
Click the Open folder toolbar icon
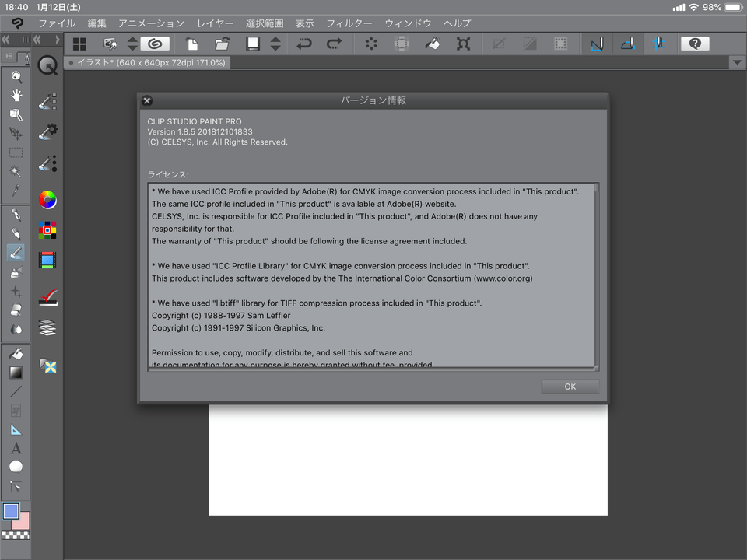(222, 44)
